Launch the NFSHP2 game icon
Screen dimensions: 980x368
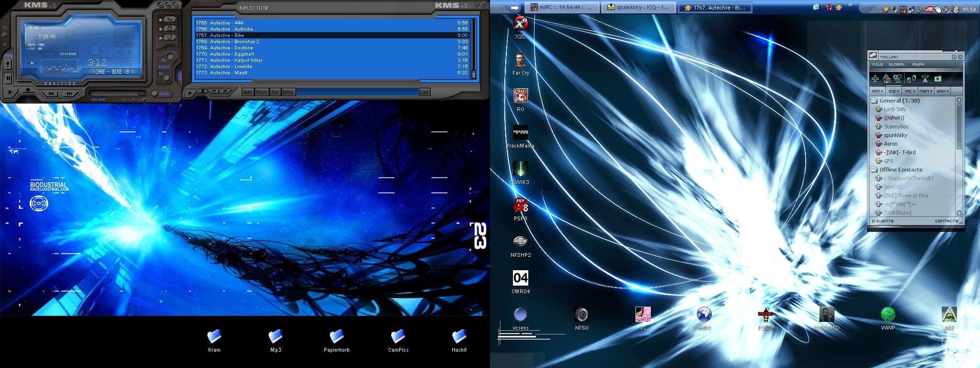tap(520, 246)
